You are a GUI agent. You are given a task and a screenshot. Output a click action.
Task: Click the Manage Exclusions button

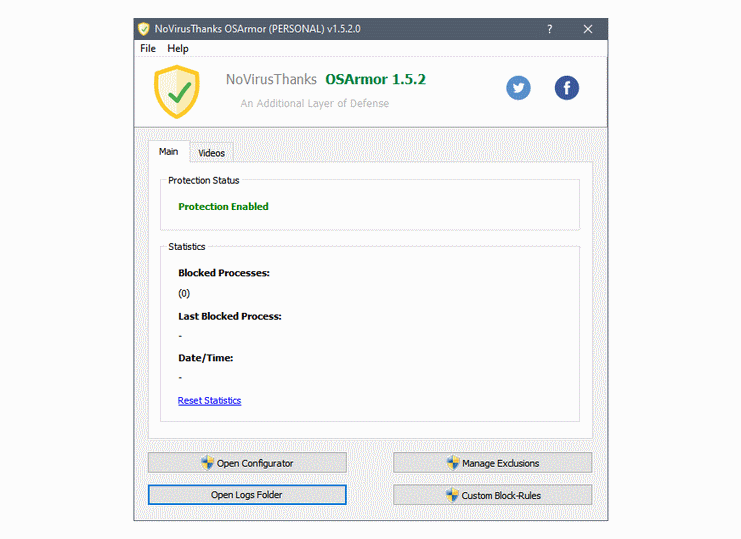(492, 463)
